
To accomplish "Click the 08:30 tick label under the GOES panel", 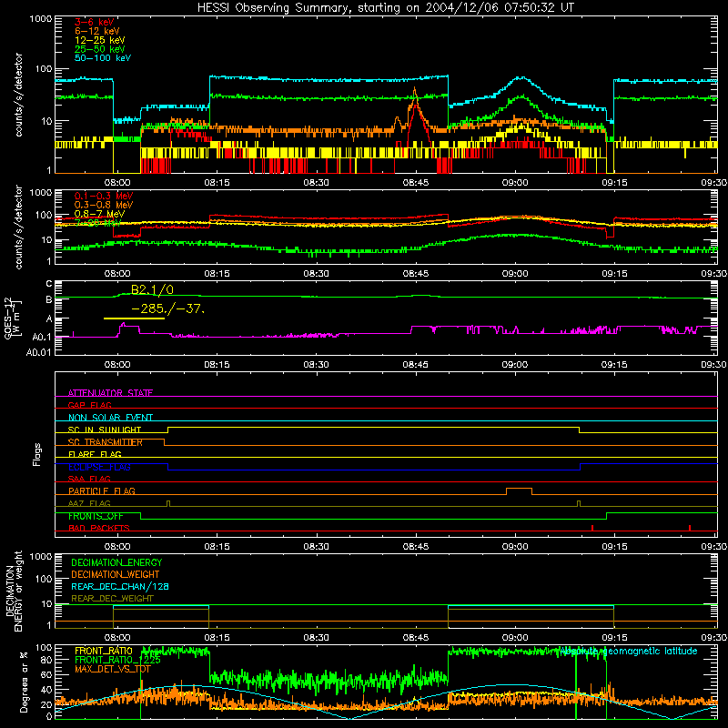I will (x=316, y=365).
